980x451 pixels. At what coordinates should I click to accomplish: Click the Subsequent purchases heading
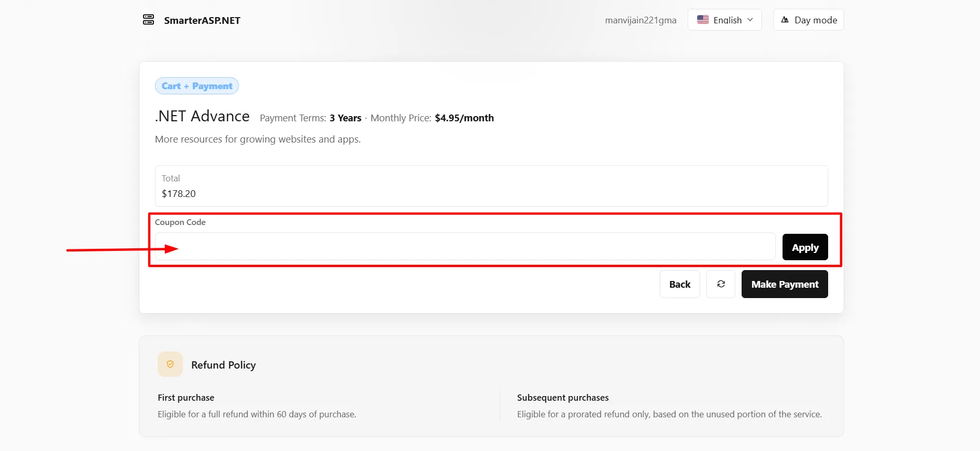coord(563,398)
